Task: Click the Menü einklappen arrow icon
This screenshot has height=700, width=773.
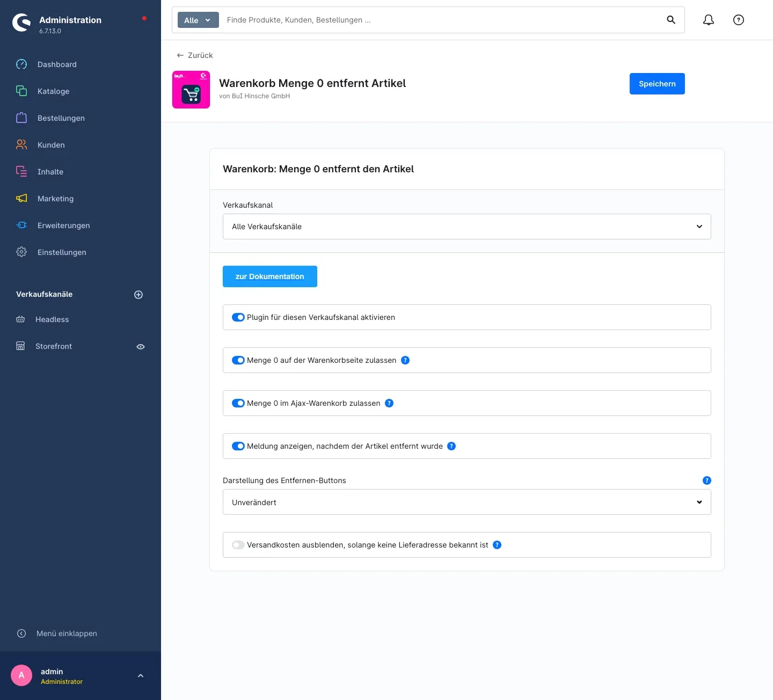Action: [21, 633]
